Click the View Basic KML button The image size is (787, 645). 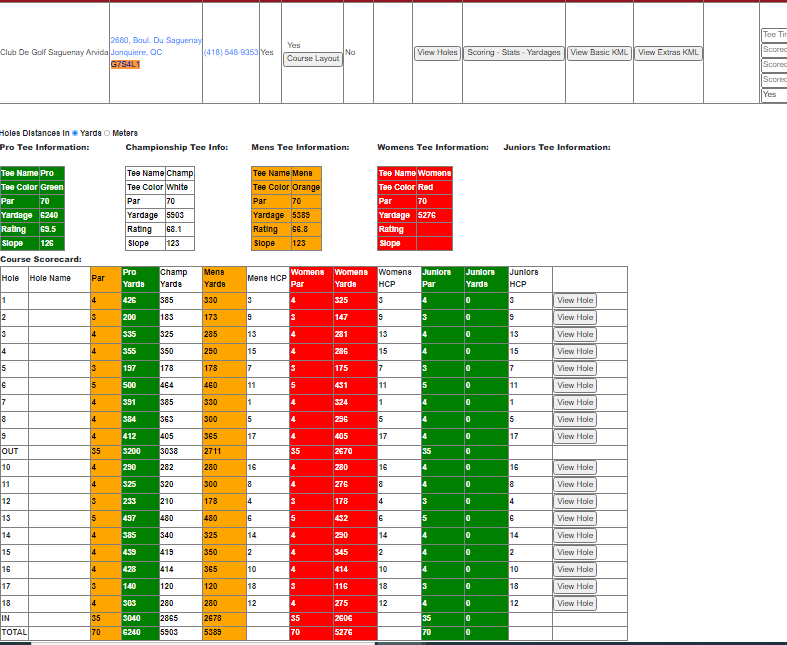pyautogui.click(x=599, y=53)
